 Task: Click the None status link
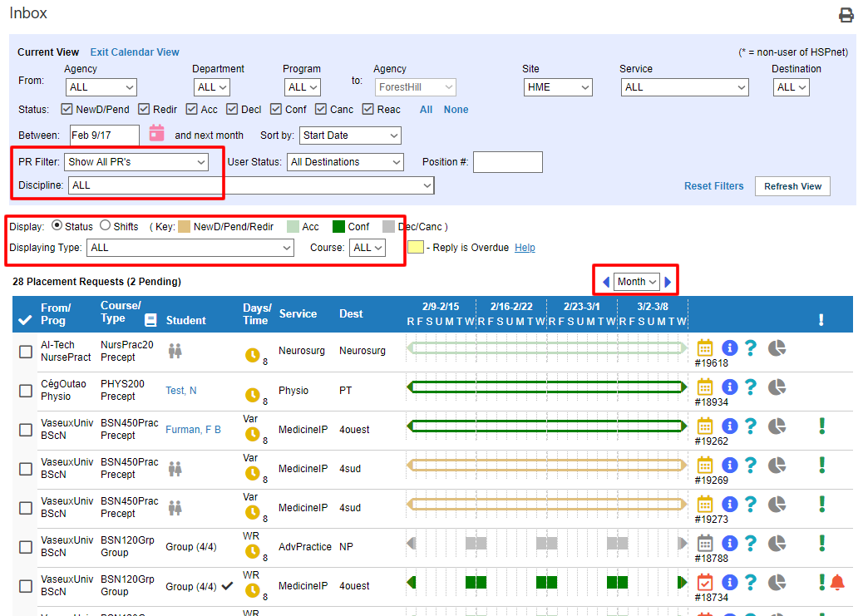[x=456, y=110]
